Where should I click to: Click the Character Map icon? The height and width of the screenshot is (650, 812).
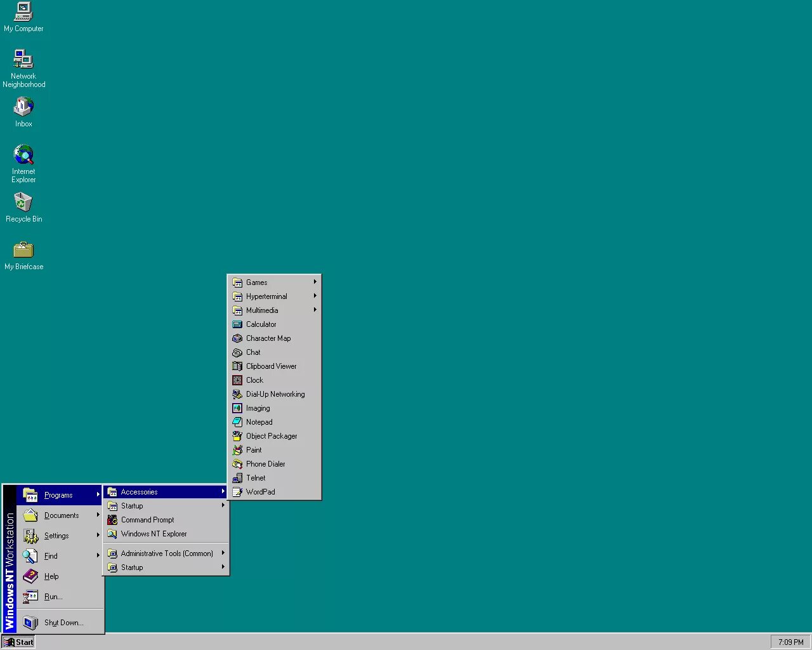237,338
